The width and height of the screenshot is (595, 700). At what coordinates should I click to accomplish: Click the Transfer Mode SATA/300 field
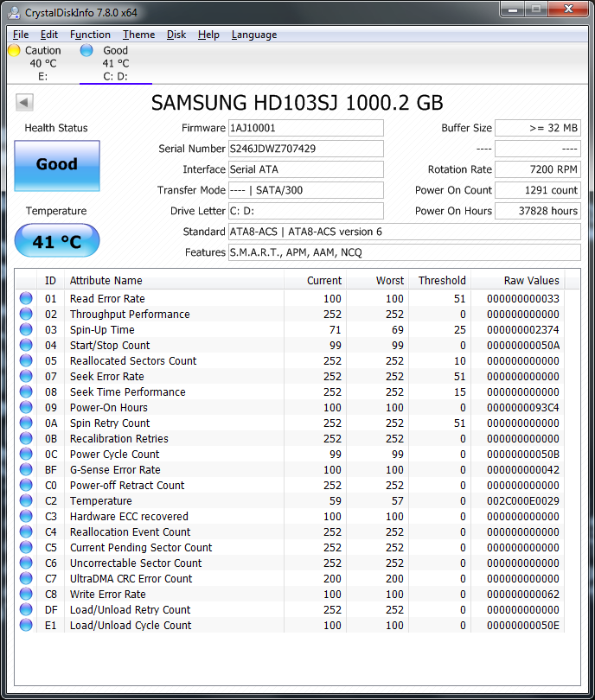click(306, 190)
